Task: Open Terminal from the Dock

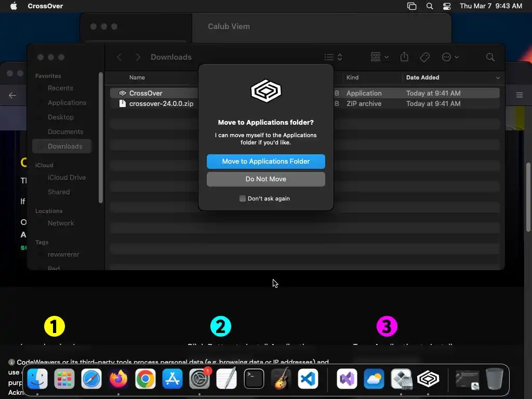Action: click(254, 379)
